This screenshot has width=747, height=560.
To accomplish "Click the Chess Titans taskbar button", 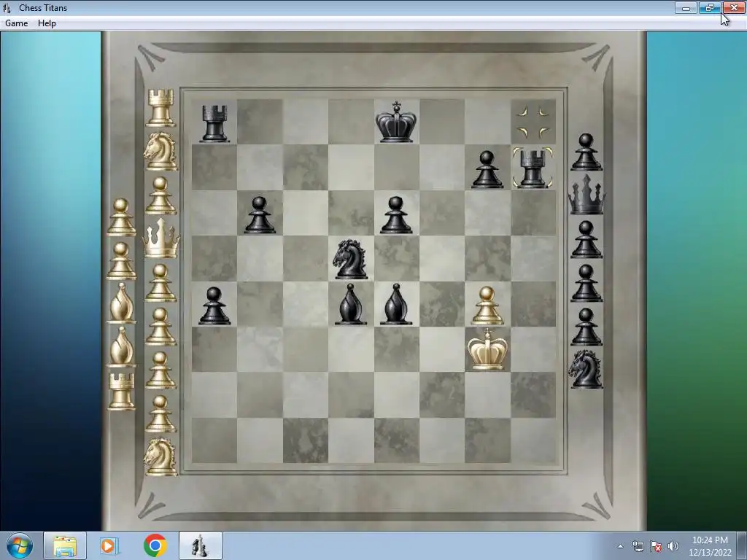I will coord(200,545).
